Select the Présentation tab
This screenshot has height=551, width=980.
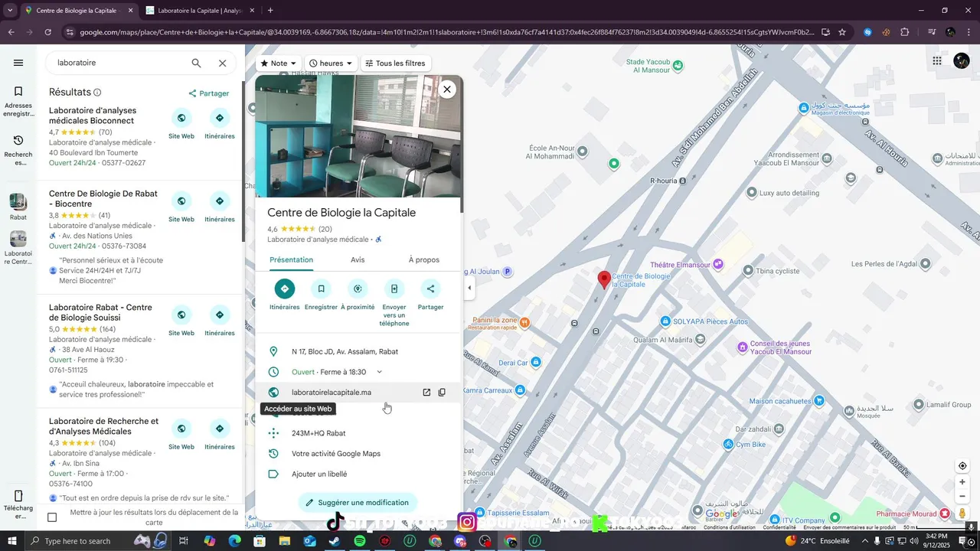(291, 260)
